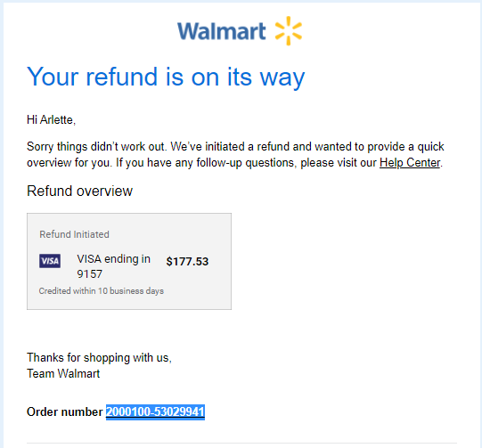Click the "Your refund is on its way" heading
The height and width of the screenshot is (448, 482).
click(166, 77)
